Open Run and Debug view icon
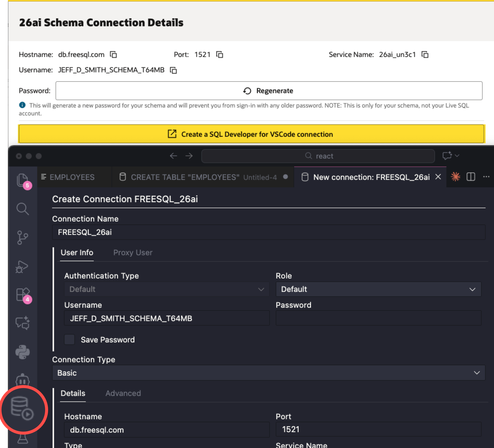The height and width of the screenshot is (448, 494). coord(22,267)
